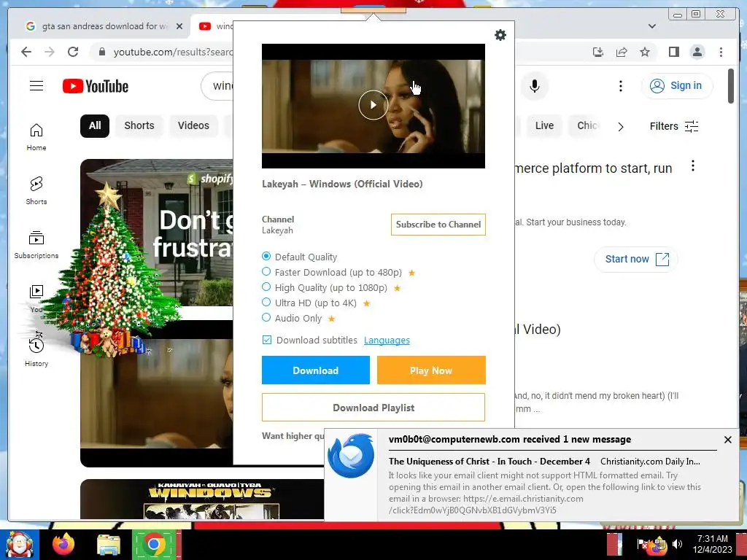Click the YouTube logo
Image resolution: width=747 pixels, height=560 pixels.
(96, 86)
